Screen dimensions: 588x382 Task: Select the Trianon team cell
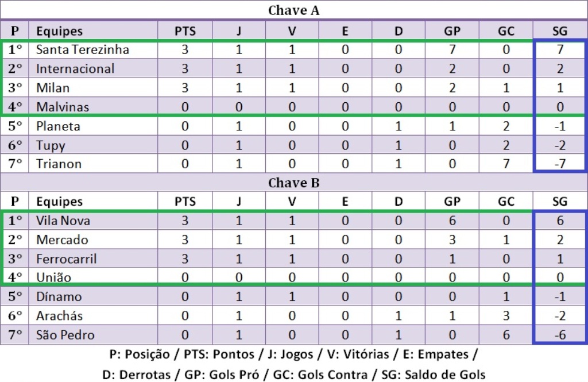[59, 164]
